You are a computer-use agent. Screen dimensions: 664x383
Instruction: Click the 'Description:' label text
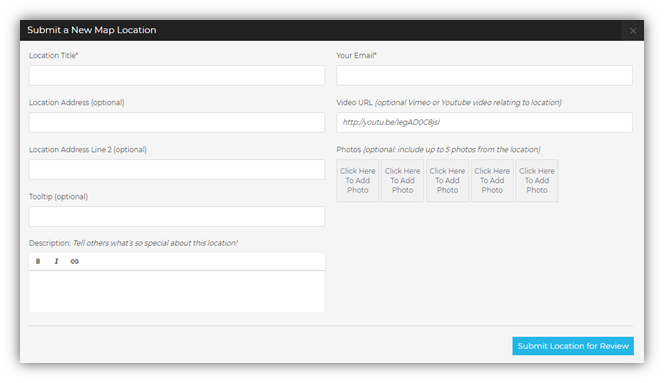tap(50, 243)
